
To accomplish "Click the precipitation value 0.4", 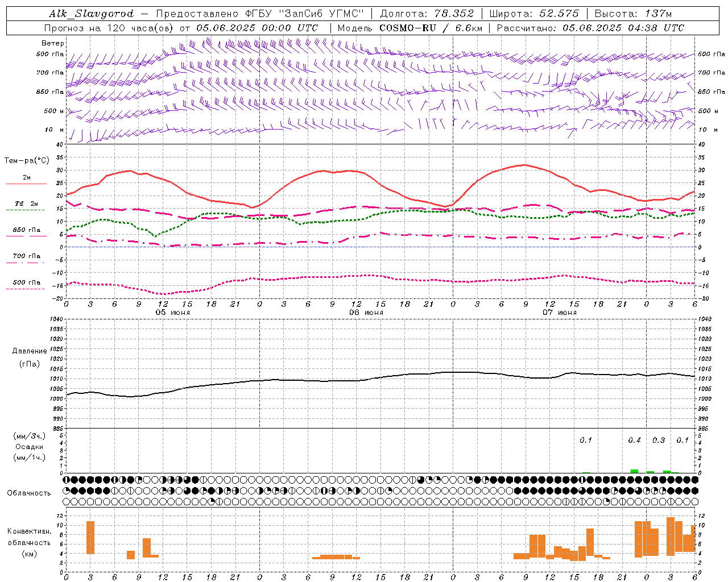I will pos(634,440).
